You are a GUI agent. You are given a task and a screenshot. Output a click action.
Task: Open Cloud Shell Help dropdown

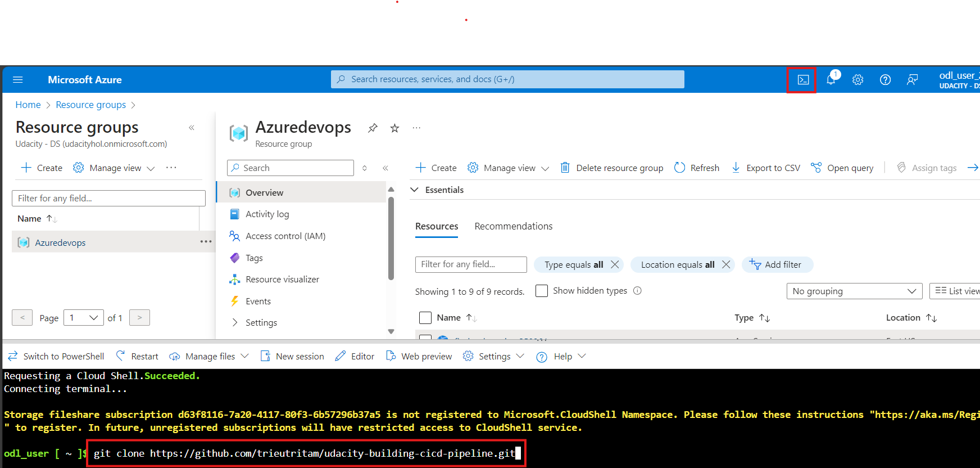pyautogui.click(x=561, y=356)
